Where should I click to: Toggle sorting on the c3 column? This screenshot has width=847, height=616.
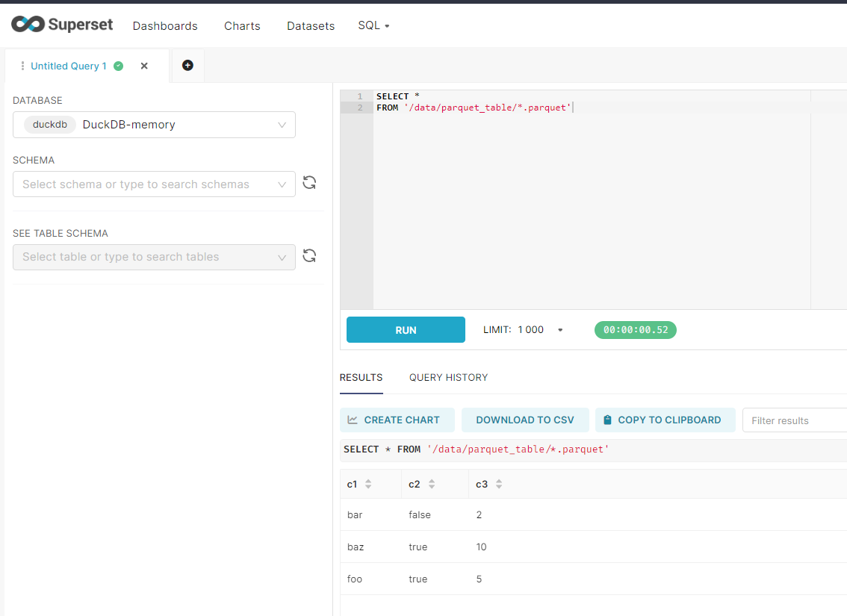pyautogui.click(x=494, y=484)
